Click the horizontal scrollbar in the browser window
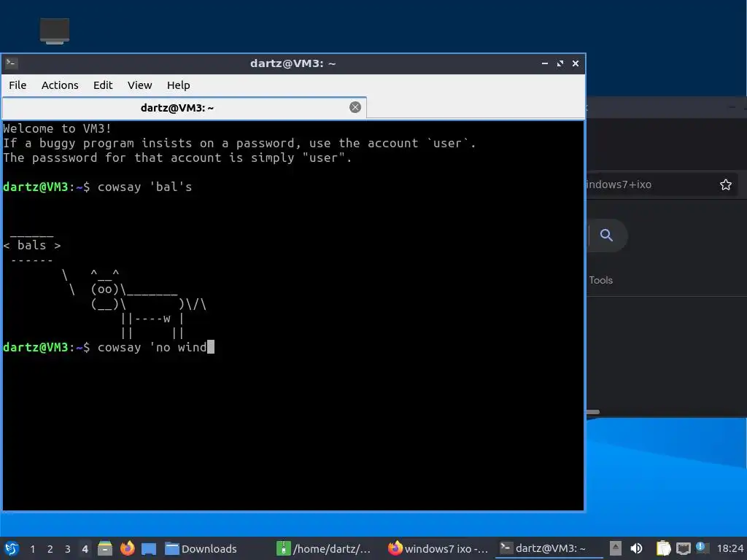 click(x=592, y=413)
